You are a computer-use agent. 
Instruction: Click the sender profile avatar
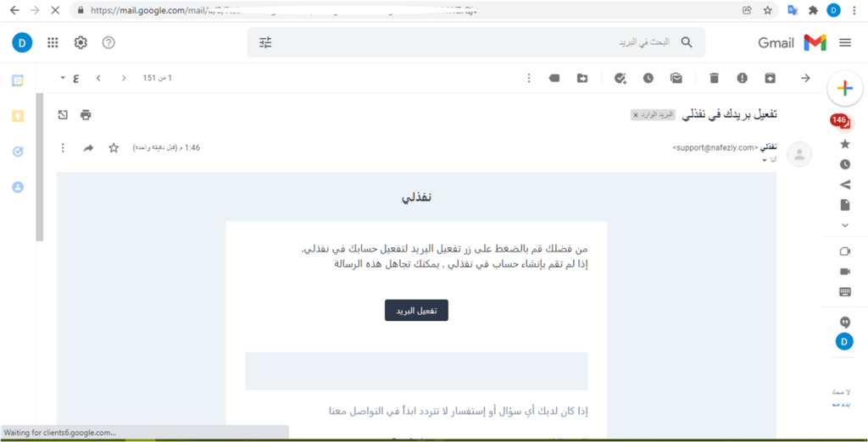(x=799, y=154)
